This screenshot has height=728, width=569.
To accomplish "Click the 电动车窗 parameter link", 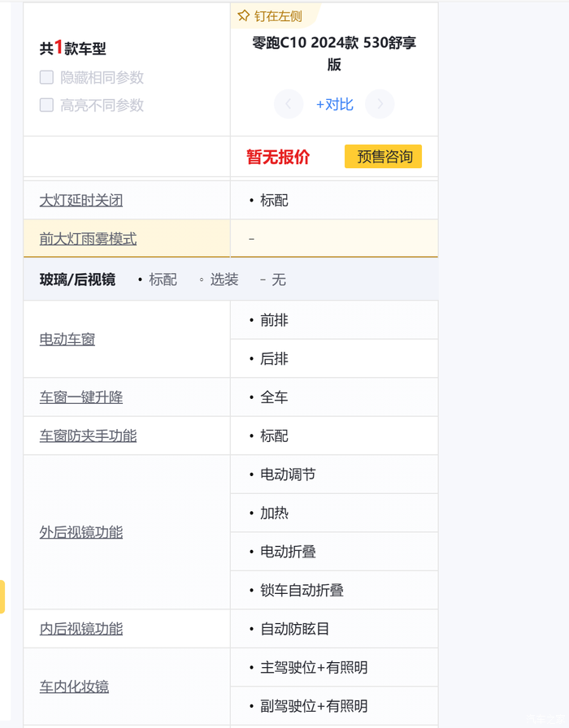I will [x=67, y=339].
